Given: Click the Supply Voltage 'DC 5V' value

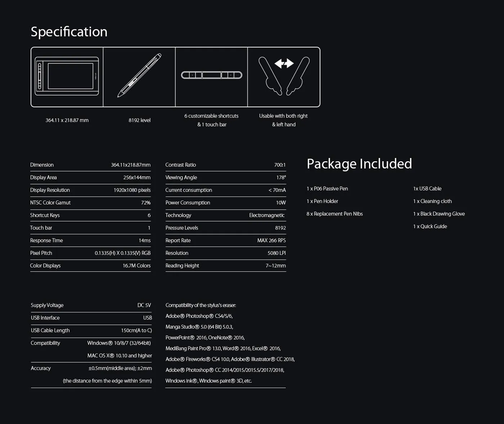Looking at the screenshot, I should 144,305.
